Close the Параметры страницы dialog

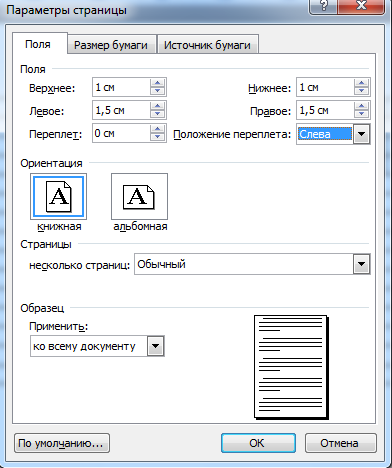click(361, 6)
